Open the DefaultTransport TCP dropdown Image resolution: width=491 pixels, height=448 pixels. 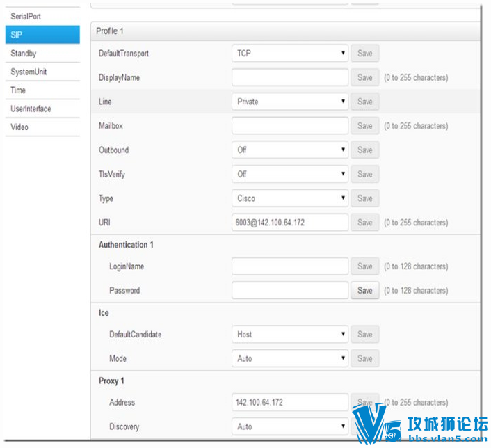tap(290, 54)
